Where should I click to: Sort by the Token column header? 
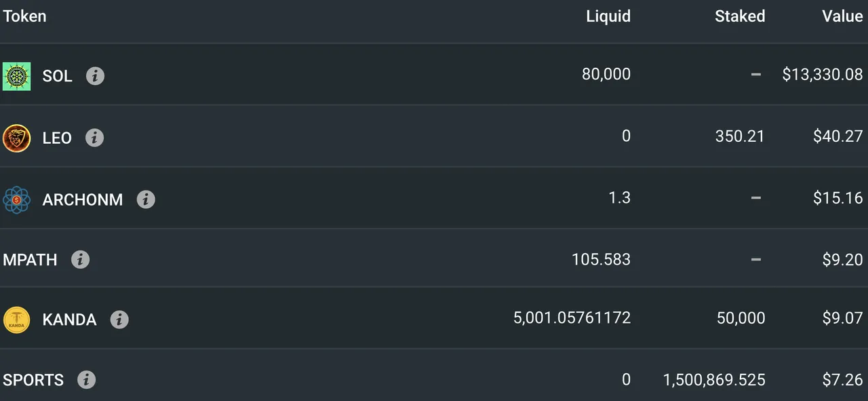pos(24,16)
